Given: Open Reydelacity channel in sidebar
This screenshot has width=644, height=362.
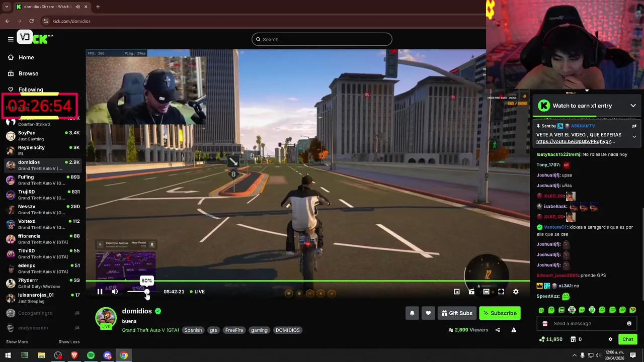Looking at the screenshot, I should (43, 150).
